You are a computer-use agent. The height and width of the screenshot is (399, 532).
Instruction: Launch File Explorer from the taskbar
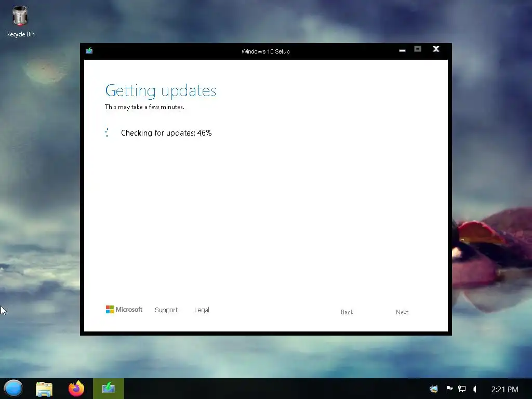click(x=44, y=389)
